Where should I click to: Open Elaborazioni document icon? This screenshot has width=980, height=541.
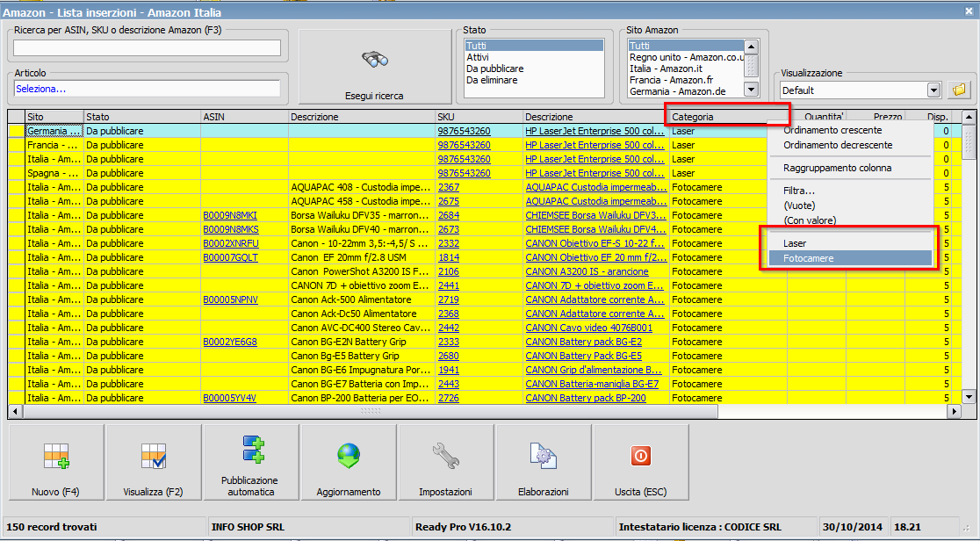click(544, 457)
